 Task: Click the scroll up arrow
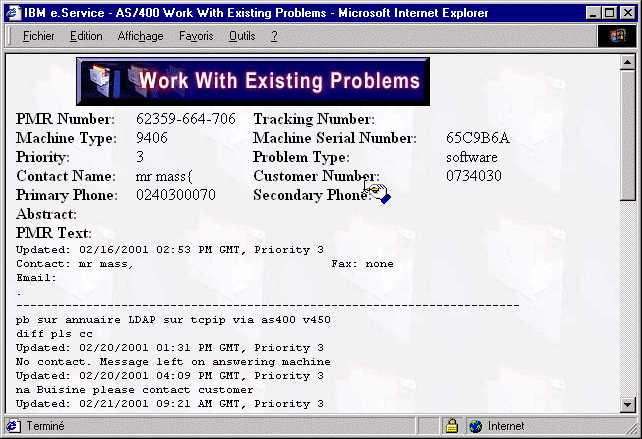[x=627, y=62]
